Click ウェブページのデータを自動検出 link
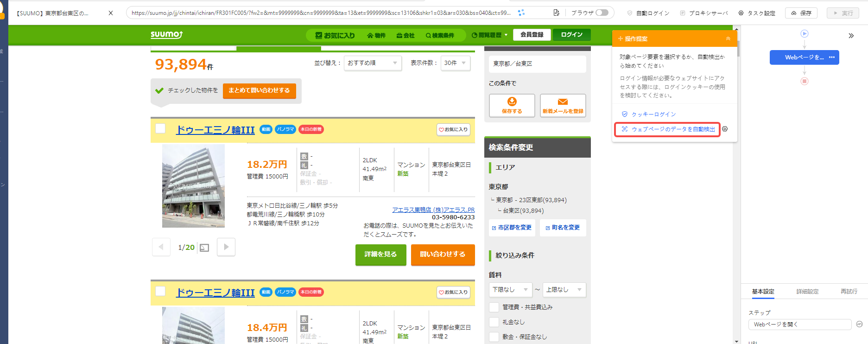Viewport: 868px width, 344px height. (x=673, y=129)
